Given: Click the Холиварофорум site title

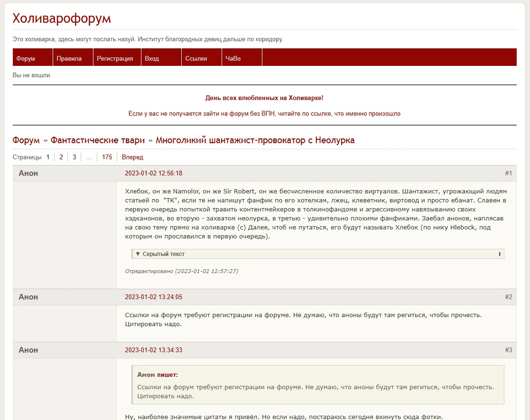Looking at the screenshot, I should coord(62,18).
